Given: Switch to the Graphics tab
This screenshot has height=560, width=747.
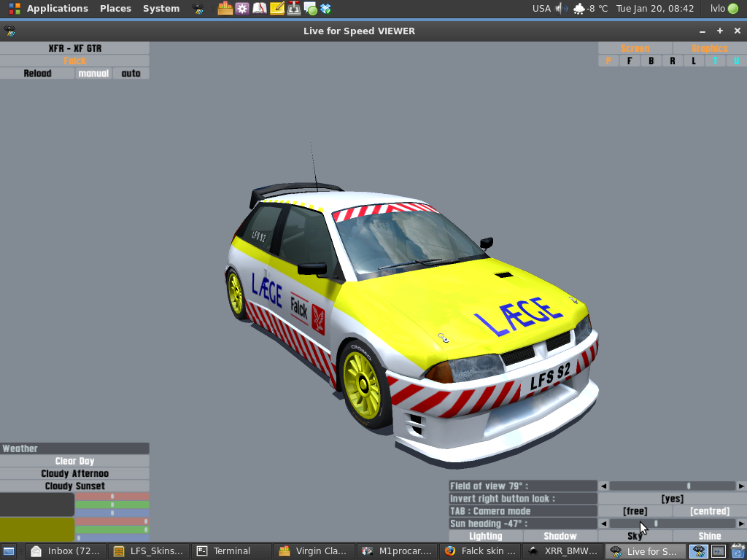Looking at the screenshot, I should coord(709,48).
